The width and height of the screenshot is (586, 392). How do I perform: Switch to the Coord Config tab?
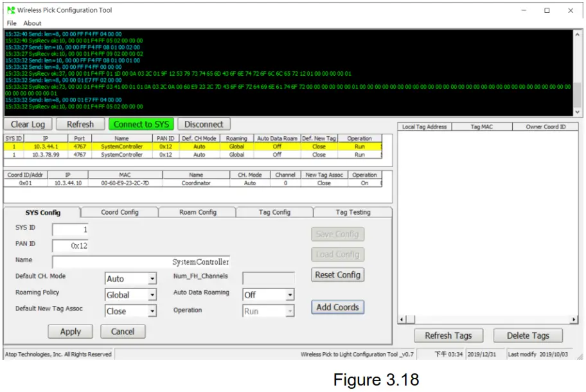point(120,212)
